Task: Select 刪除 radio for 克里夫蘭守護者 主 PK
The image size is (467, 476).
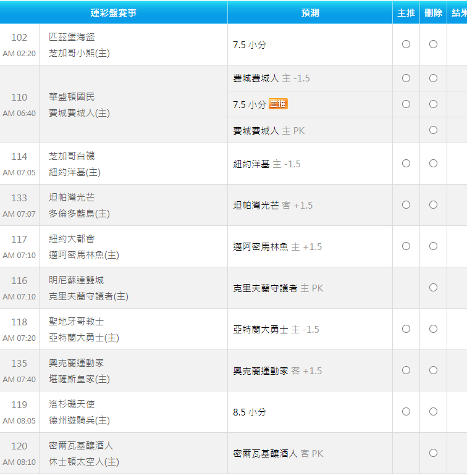Action: coord(433,288)
